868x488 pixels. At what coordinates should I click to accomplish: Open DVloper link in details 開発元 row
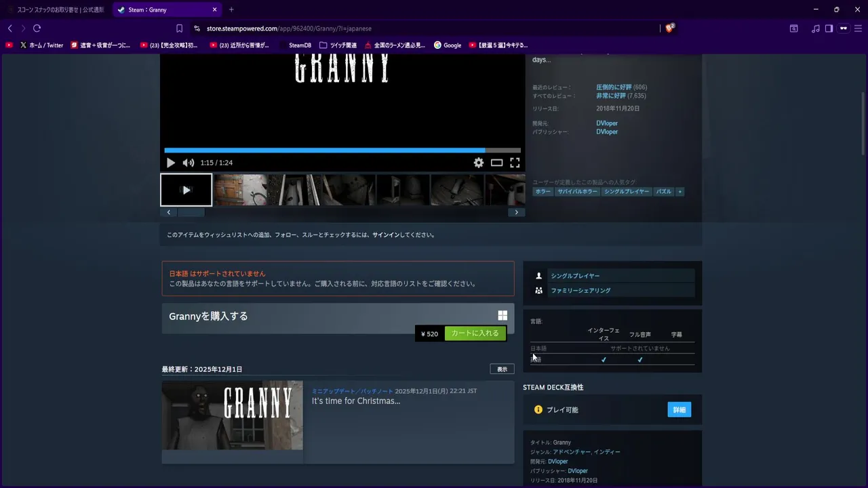pyautogui.click(x=558, y=462)
